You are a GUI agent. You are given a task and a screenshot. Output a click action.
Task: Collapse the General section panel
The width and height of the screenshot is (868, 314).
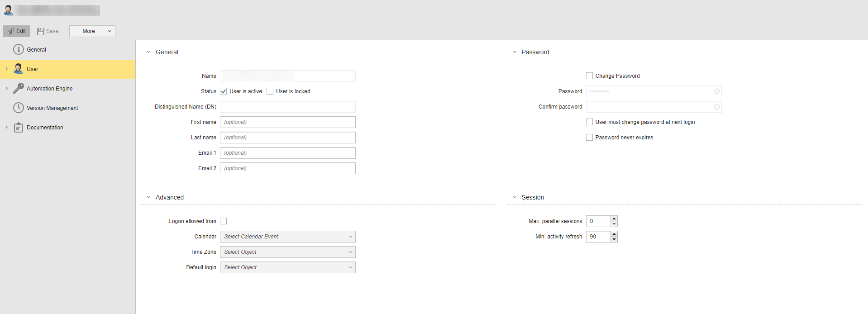[148, 52]
